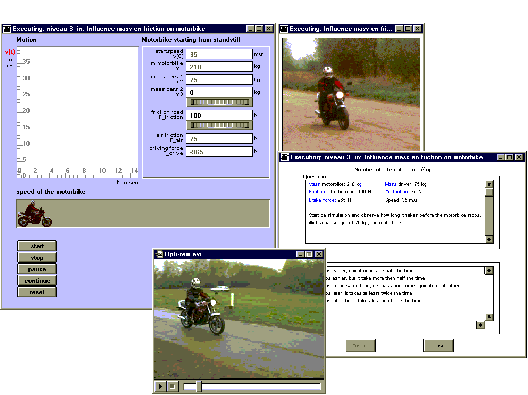The height and width of the screenshot is (395, 528).
Task: Click the stop simulation button
Action: 37,258
